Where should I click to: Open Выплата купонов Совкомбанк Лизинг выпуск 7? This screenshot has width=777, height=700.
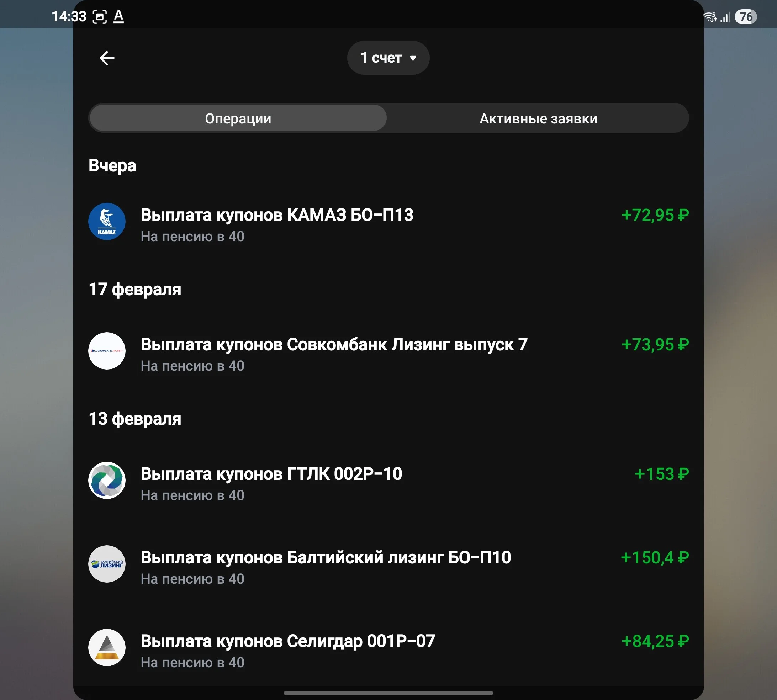pyautogui.click(x=388, y=354)
